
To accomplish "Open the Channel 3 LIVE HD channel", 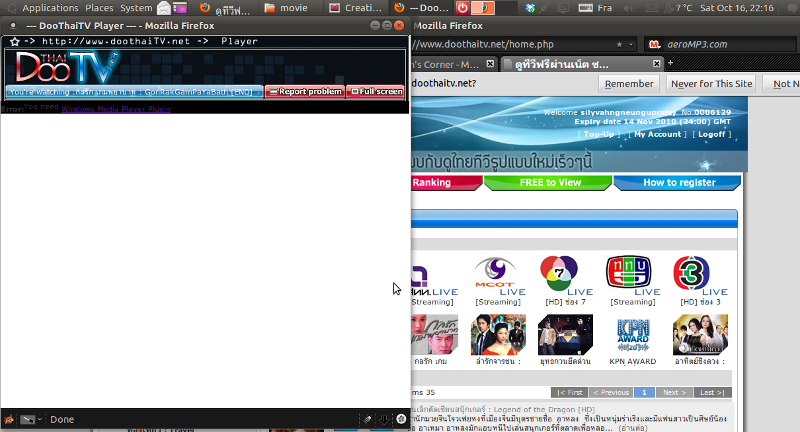I will coord(700,276).
